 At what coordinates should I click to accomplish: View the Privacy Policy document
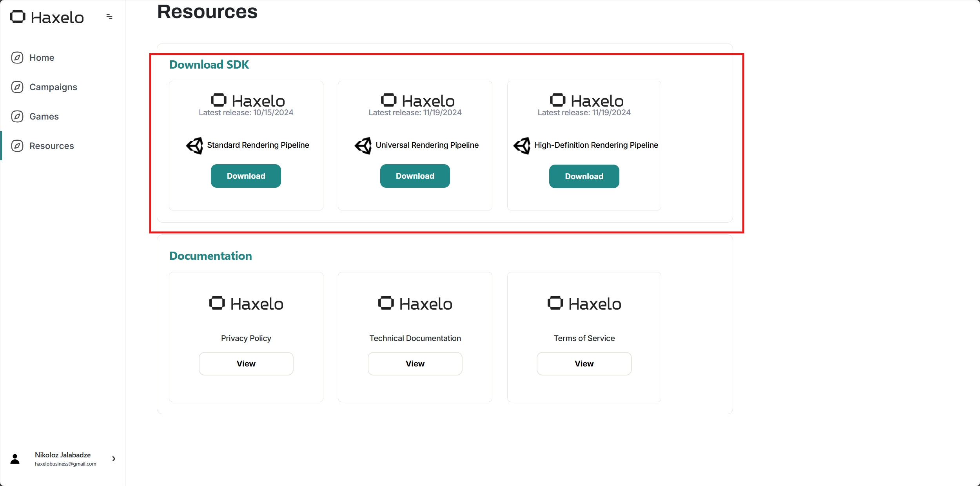(246, 364)
